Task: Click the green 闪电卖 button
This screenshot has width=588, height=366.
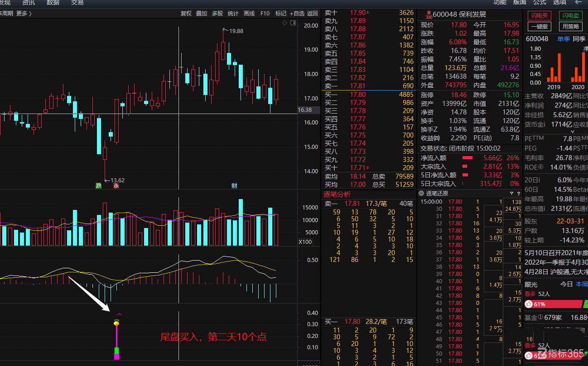Action: tap(571, 16)
